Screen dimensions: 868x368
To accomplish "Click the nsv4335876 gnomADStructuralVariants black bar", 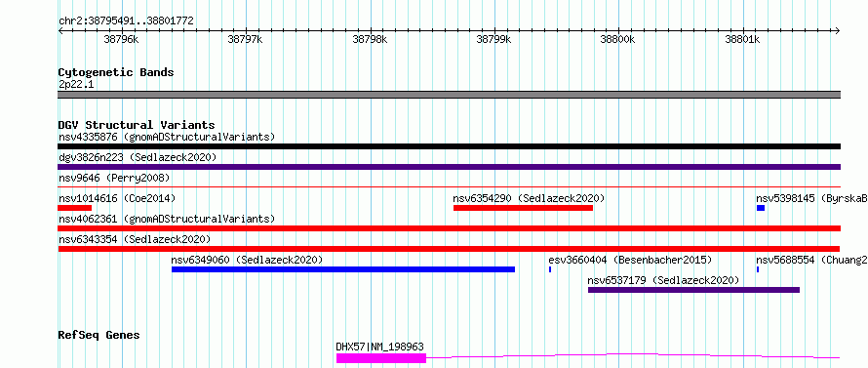I will [x=449, y=146].
